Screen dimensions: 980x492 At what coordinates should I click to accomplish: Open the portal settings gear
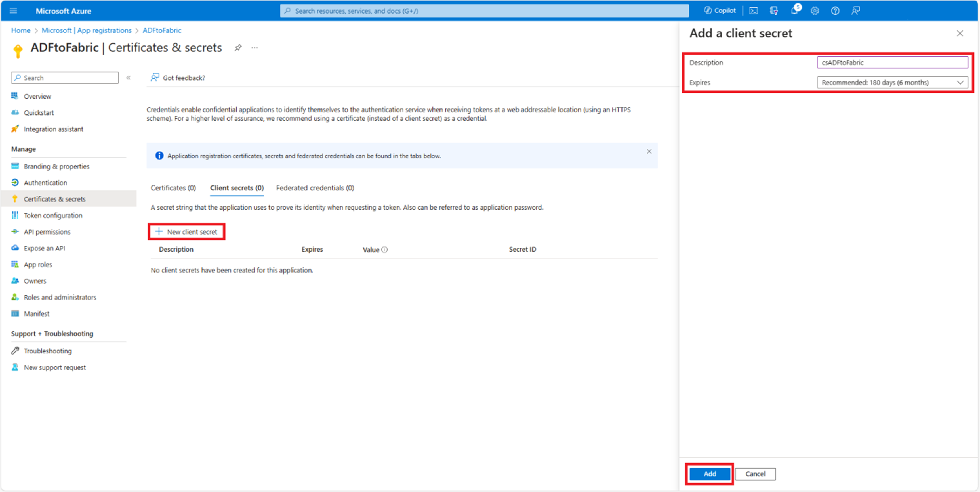point(815,11)
